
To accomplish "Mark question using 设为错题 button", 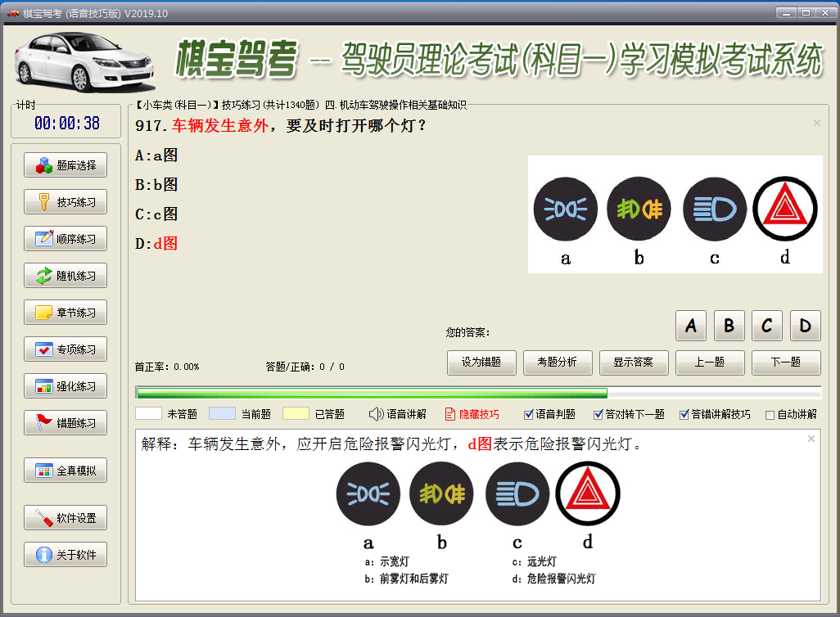I will coord(481,362).
